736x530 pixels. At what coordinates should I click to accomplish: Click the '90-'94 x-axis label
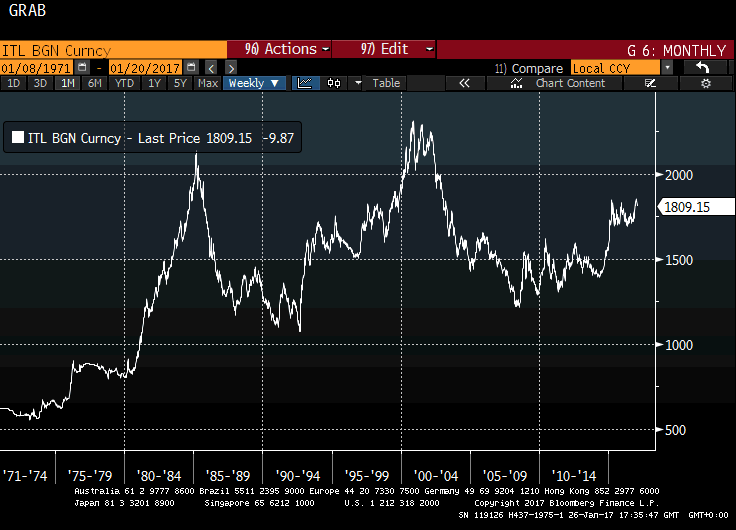coord(298,476)
